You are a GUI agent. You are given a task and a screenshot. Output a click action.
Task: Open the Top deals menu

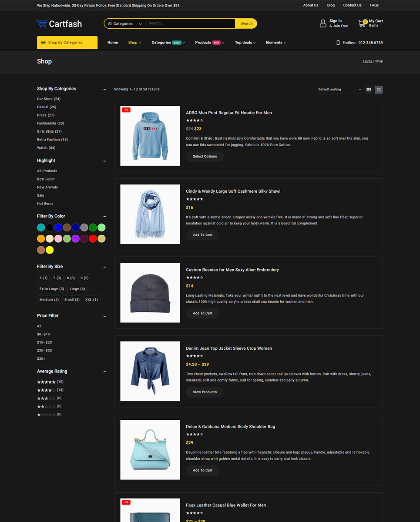coord(245,43)
